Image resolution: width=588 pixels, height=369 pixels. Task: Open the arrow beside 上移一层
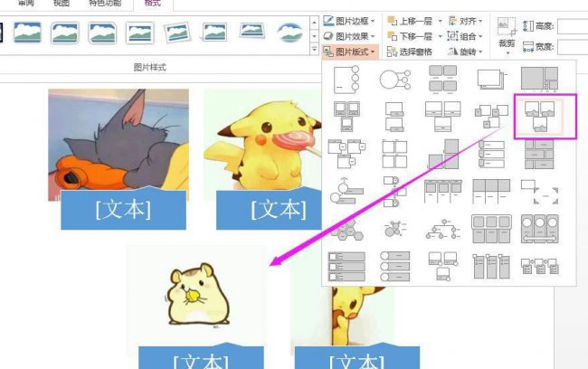click(x=440, y=21)
